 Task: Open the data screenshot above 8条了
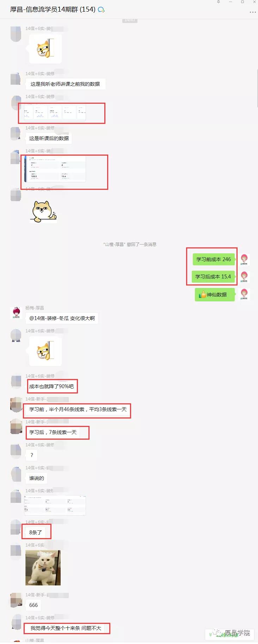pos(55,505)
